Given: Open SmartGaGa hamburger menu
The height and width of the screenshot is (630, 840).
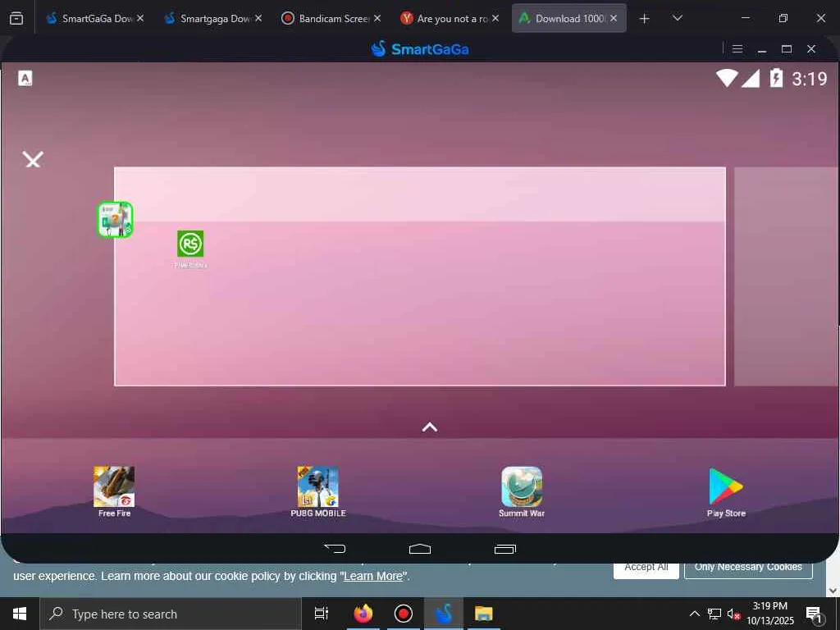Looking at the screenshot, I should click(x=737, y=48).
